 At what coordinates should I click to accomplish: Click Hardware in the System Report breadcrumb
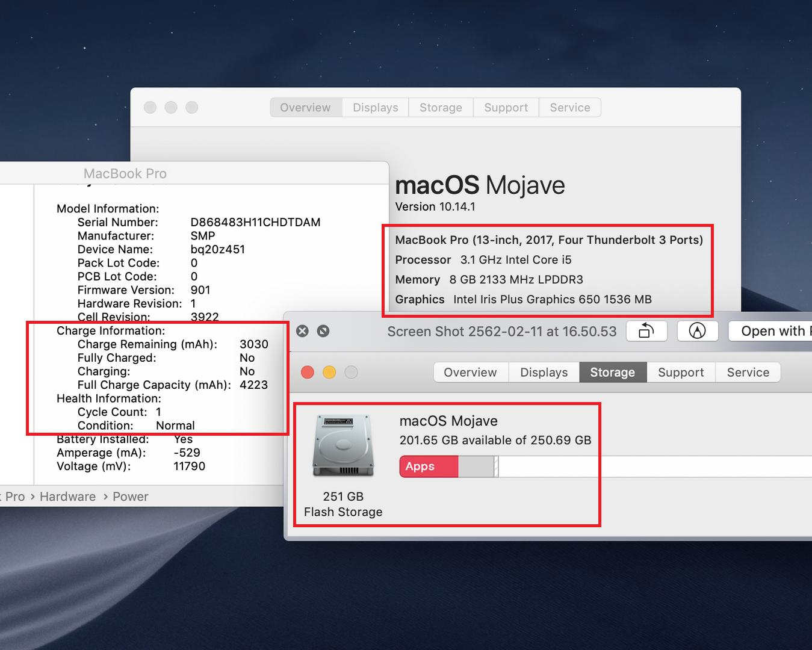(x=67, y=497)
